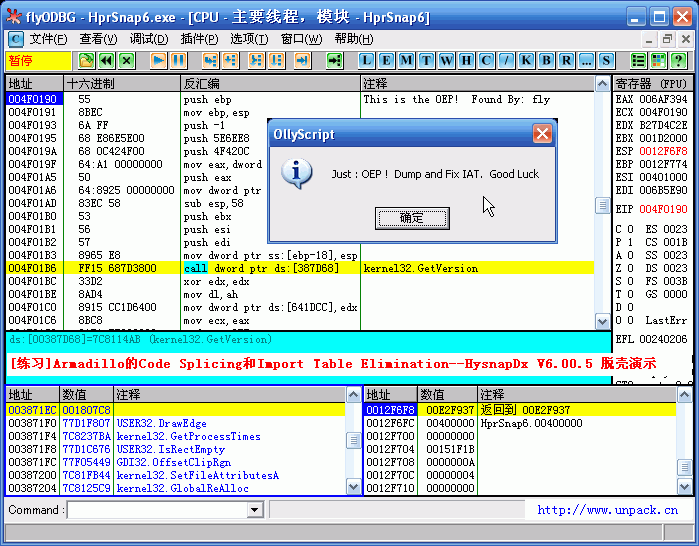Open the 选项 (Options) menu
The width and height of the screenshot is (699, 546).
249,39
